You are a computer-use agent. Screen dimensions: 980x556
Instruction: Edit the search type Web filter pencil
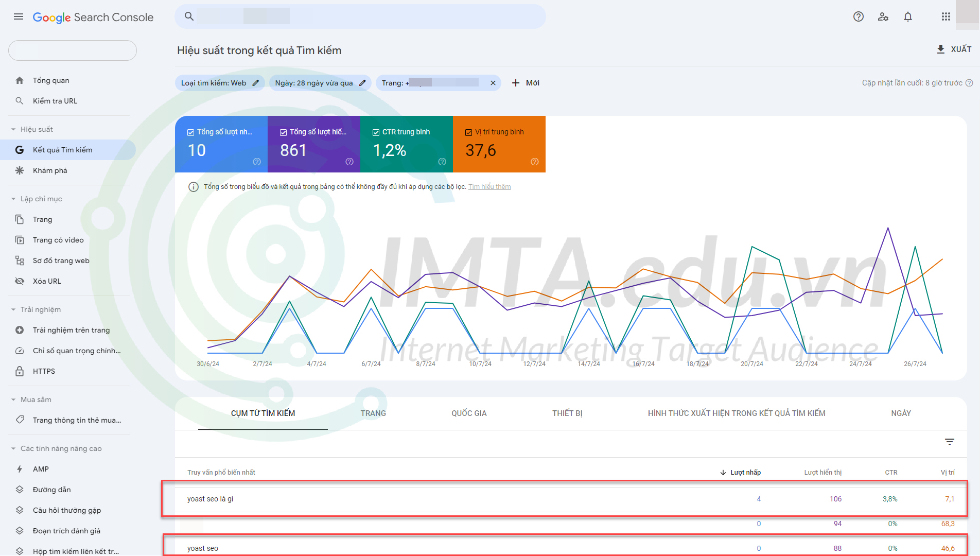pyautogui.click(x=255, y=83)
